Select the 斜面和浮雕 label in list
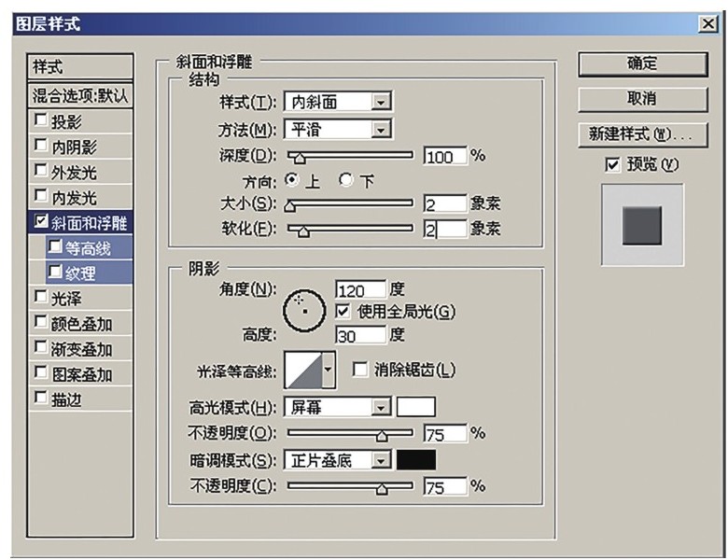728x560 pixels. click(x=89, y=223)
